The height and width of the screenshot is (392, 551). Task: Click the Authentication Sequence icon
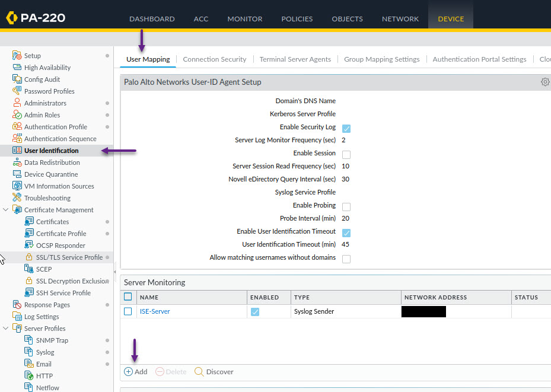(17, 138)
